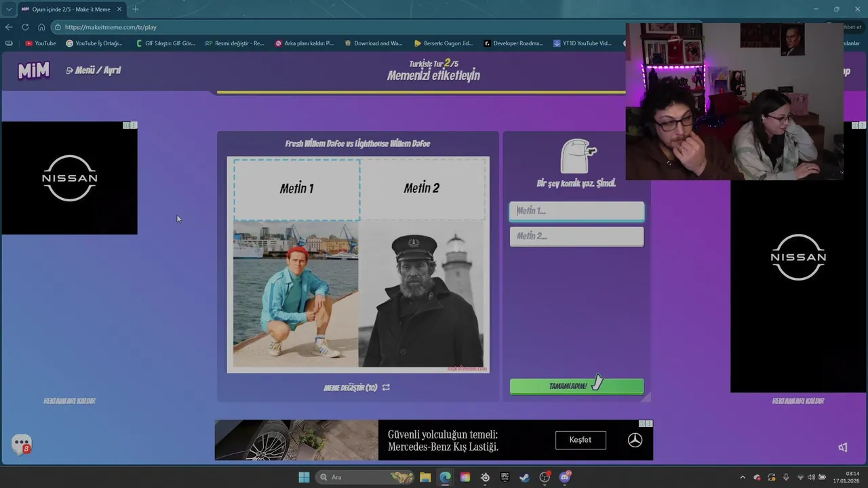Open Arka planı kaldır bookmark

pos(304,43)
